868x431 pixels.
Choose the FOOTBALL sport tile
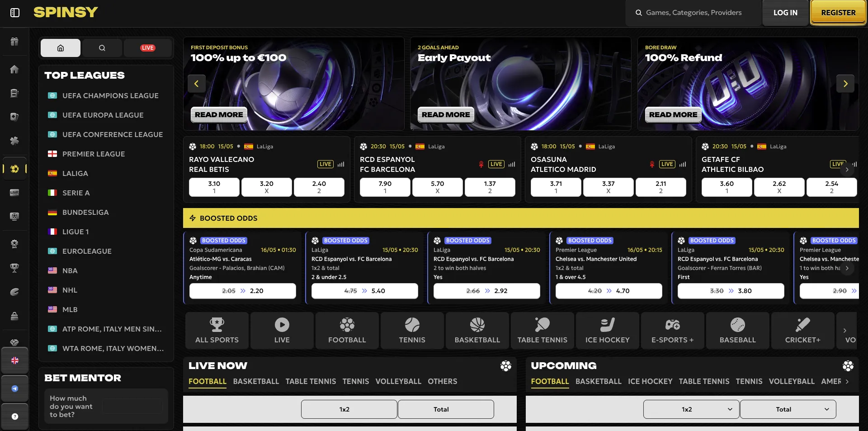point(347,331)
